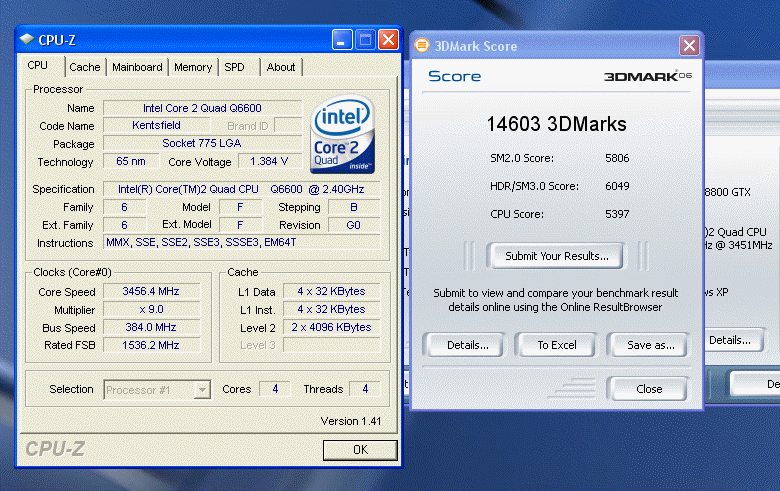Click the Threads count value 4
This screenshot has width=780, height=491.
365,389
